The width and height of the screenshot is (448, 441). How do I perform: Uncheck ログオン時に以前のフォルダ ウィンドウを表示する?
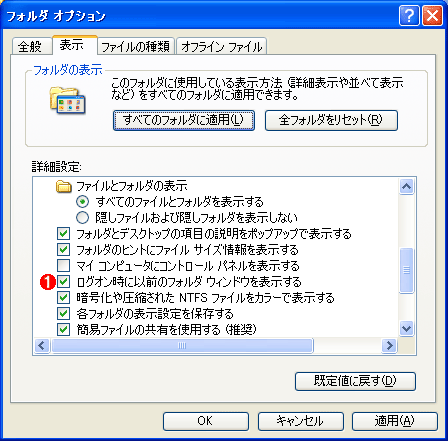(63, 282)
